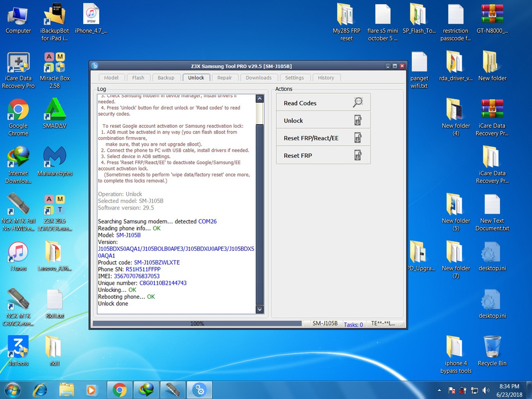The image size is (532, 399).
Task: Select iCare Data Recovery Pro shortcut
Action: [x=18, y=70]
